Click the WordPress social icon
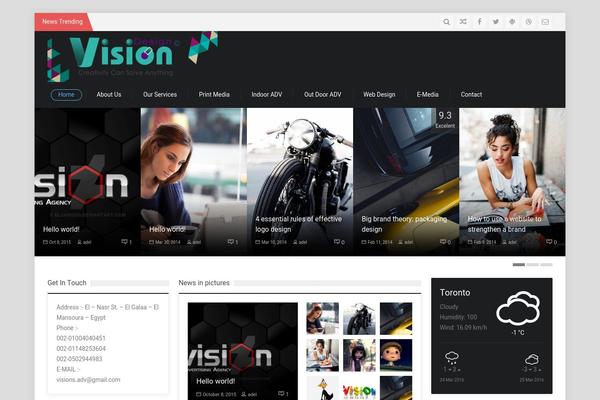Screen dimensions: 600x400 point(528,22)
